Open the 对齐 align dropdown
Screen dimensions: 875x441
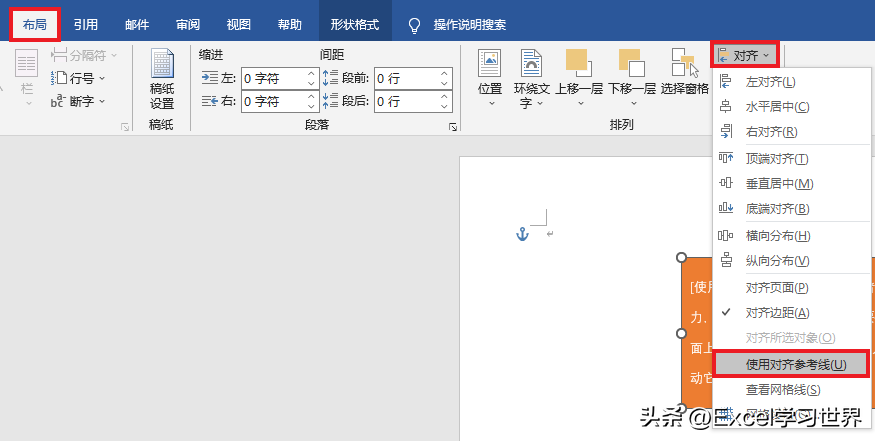(x=745, y=55)
